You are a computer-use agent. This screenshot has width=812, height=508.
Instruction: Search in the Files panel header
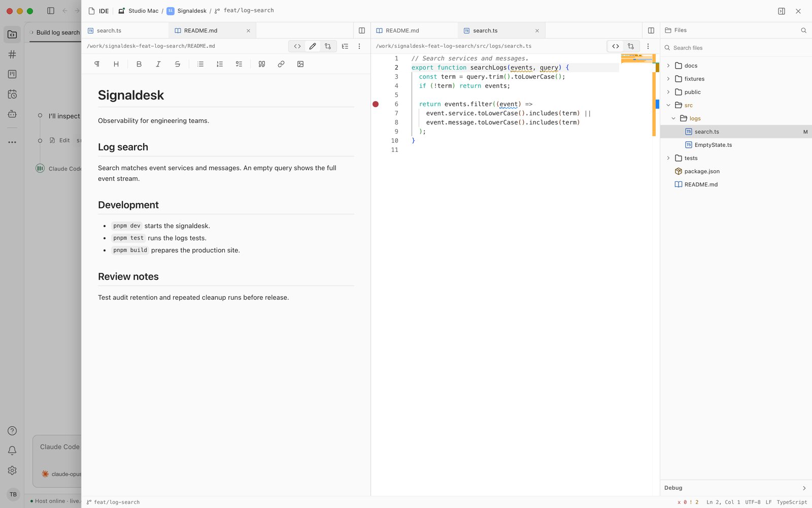tap(804, 30)
